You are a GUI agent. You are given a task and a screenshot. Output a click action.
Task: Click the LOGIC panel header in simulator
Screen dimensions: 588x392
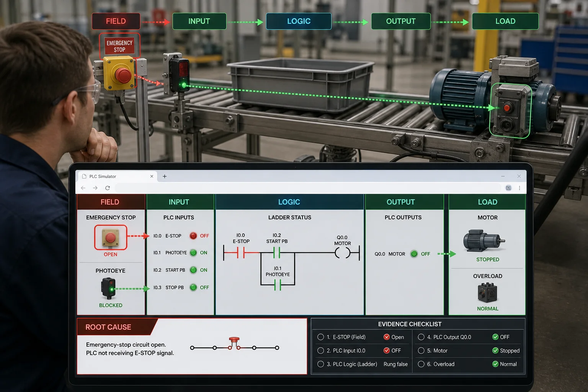[x=289, y=202]
